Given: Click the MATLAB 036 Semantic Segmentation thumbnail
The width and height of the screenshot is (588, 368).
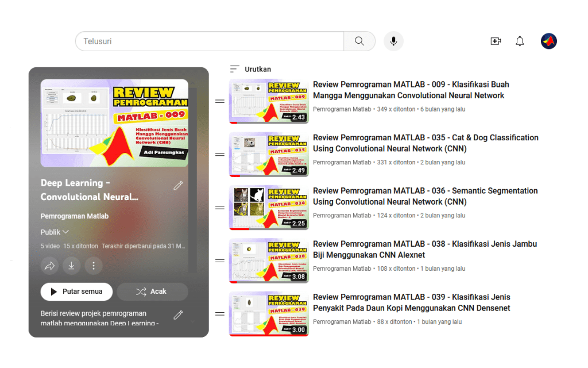Looking at the screenshot, I should [268, 208].
